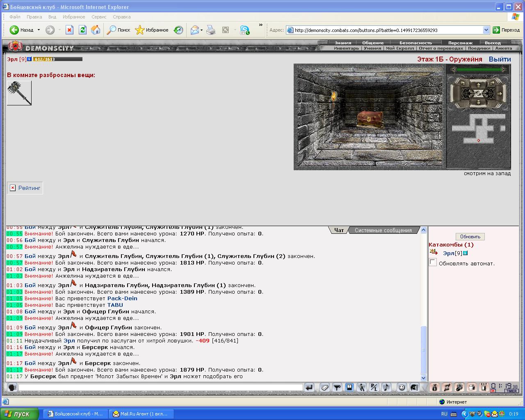Open the address bar dropdown arrow
The width and height of the screenshot is (525, 420).
486,30
